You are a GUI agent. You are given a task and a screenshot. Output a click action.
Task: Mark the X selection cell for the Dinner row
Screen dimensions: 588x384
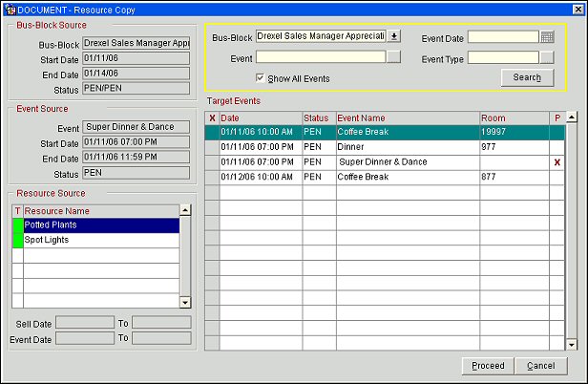tap(212, 148)
